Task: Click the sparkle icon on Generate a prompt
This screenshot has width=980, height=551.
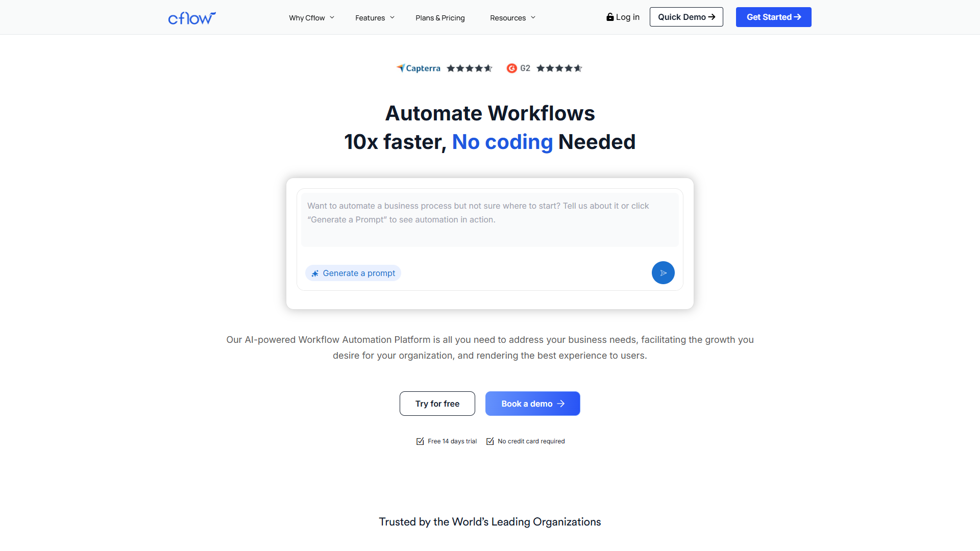Action: coord(315,273)
